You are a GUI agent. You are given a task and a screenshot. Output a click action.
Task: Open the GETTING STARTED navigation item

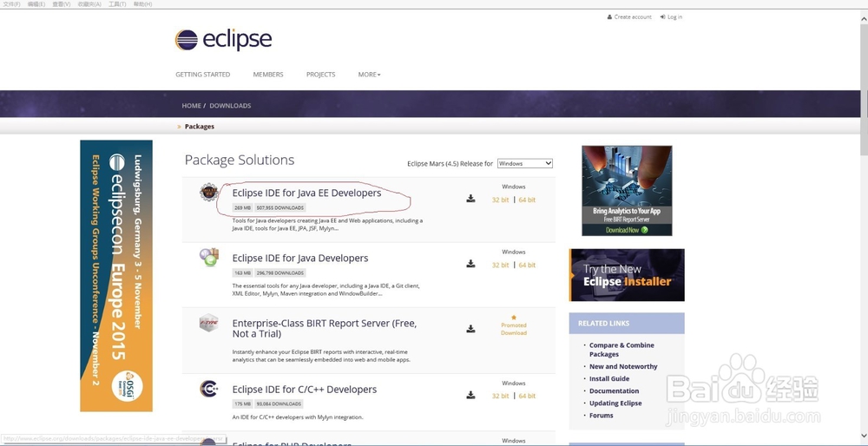click(x=202, y=75)
